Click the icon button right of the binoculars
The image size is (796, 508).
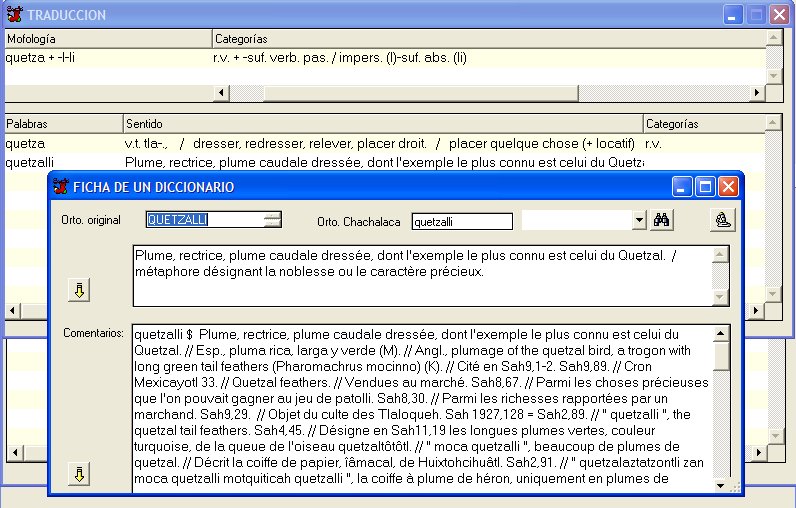[723, 220]
